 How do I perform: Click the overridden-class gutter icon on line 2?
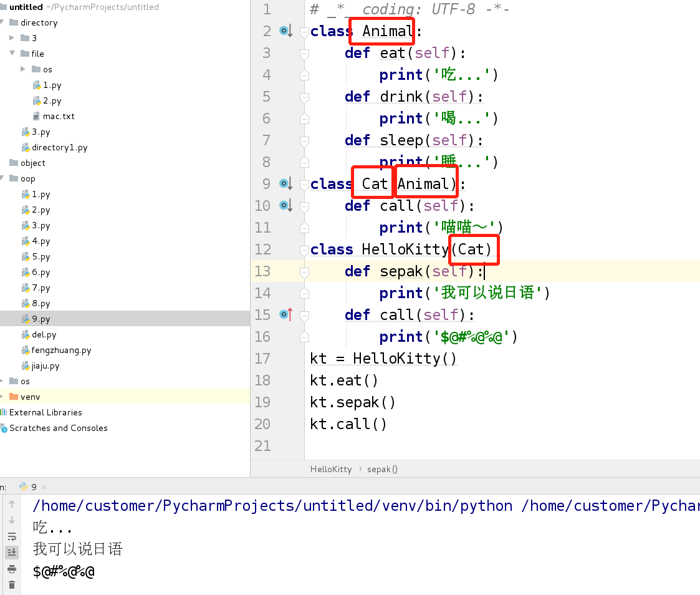pos(285,31)
